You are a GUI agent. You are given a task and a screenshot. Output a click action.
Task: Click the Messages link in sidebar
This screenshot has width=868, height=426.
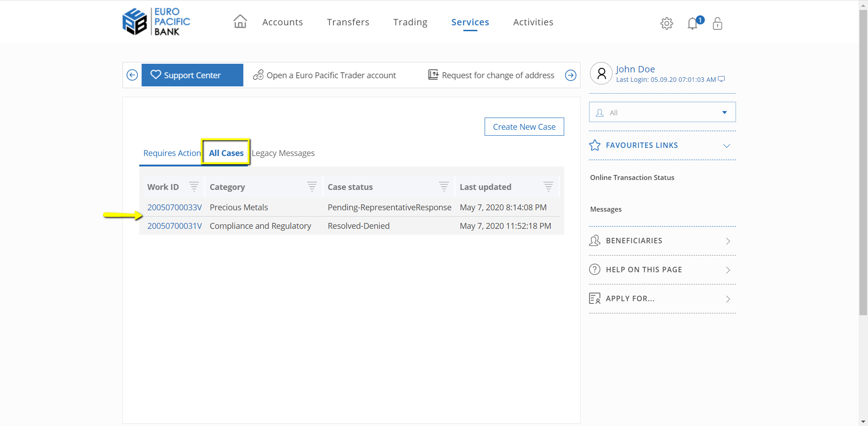606,209
